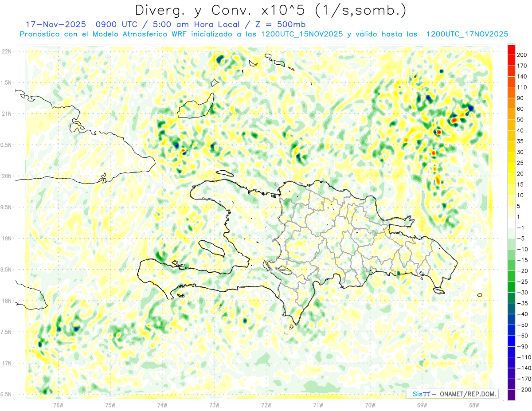Click the yellow swatch between 20 and 25

pos(511,168)
